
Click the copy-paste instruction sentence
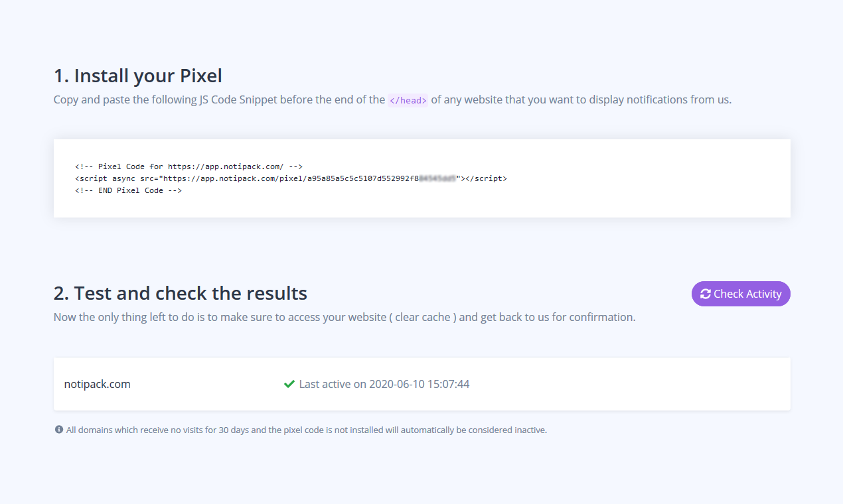[392, 99]
